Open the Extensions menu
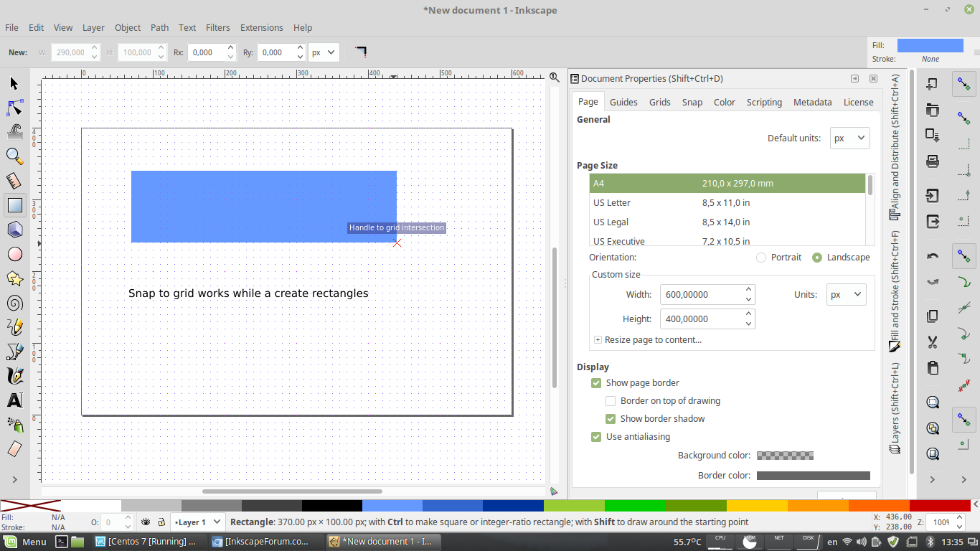 [261, 27]
